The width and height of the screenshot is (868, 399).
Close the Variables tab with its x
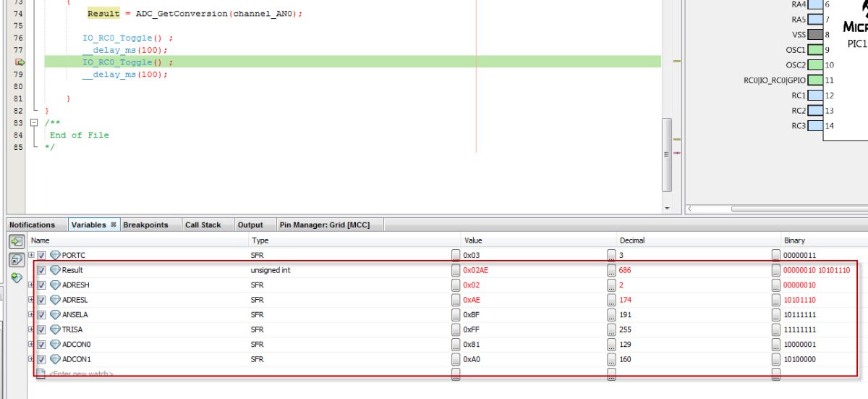[114, 224]
